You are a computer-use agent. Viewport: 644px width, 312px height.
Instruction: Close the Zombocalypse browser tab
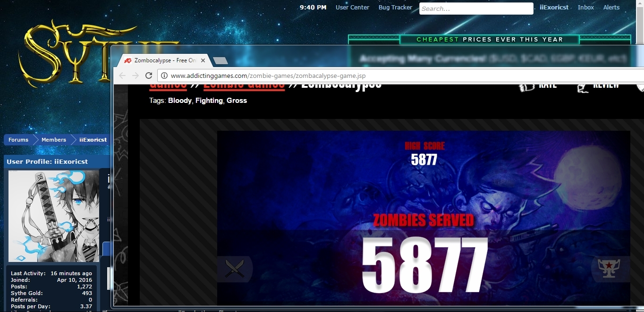(203, 60)
